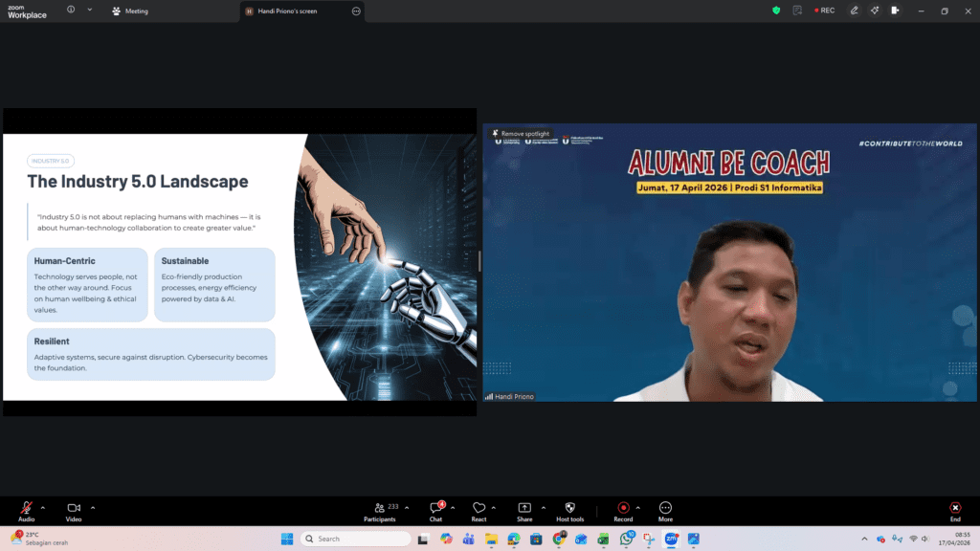Open Host tools shield icon
Screen dimensions: 980x551
point(569,508)
